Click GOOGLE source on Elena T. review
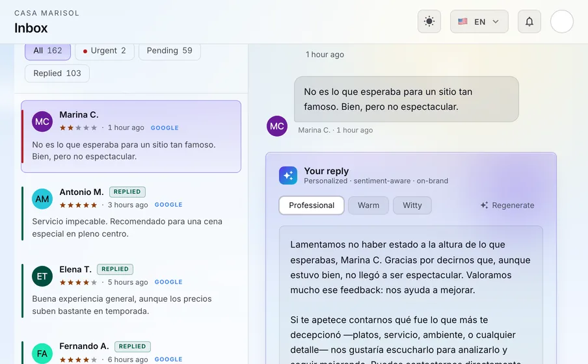The height and width of the screenshot is (364, 588). coord(168,282)
